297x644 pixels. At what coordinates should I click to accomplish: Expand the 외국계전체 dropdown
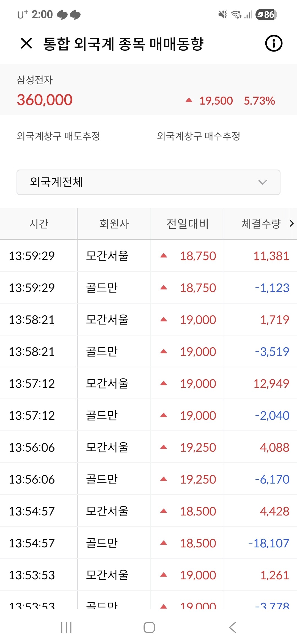coord(148,182)
